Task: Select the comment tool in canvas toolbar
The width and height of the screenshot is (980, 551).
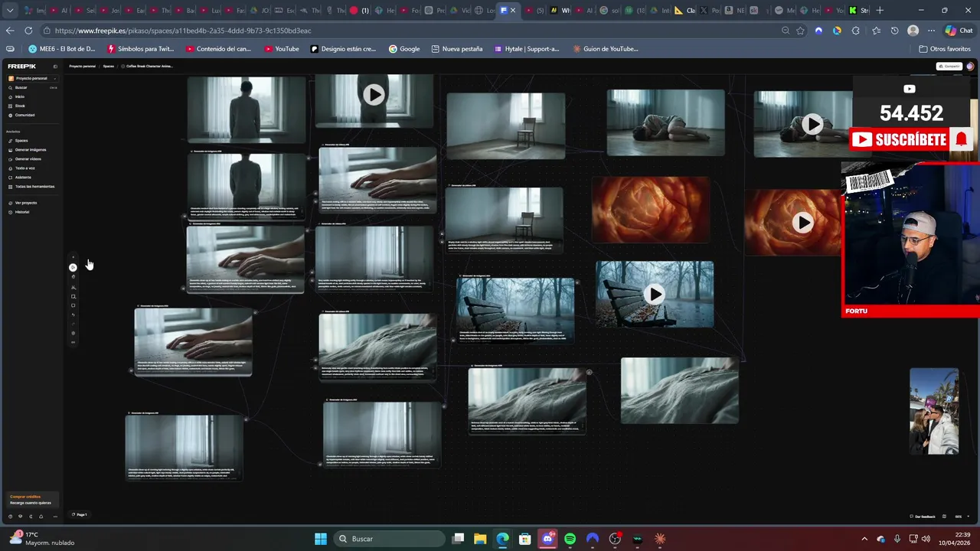Action: [x=73, y=305]
